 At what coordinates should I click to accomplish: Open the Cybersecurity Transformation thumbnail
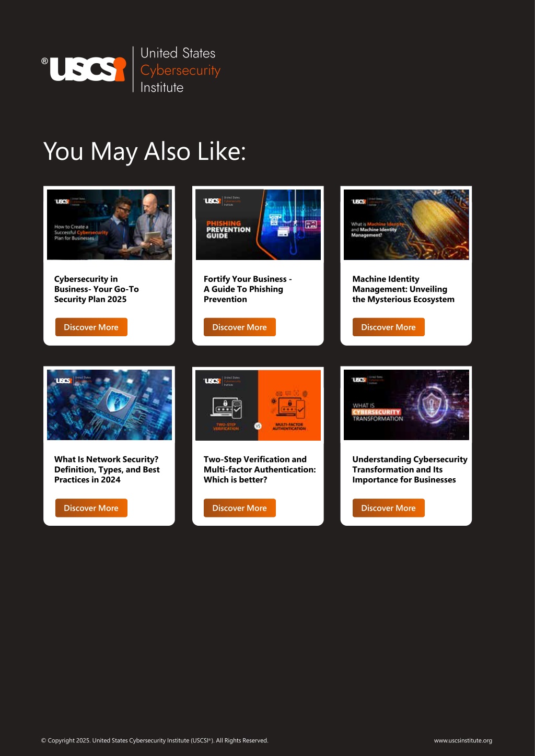[406, 405]
